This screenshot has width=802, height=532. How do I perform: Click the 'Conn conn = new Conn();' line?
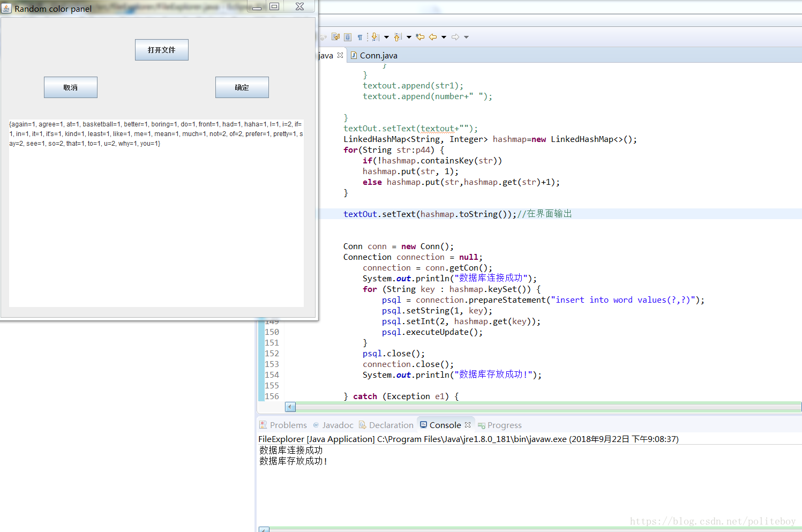coord(399,246)
